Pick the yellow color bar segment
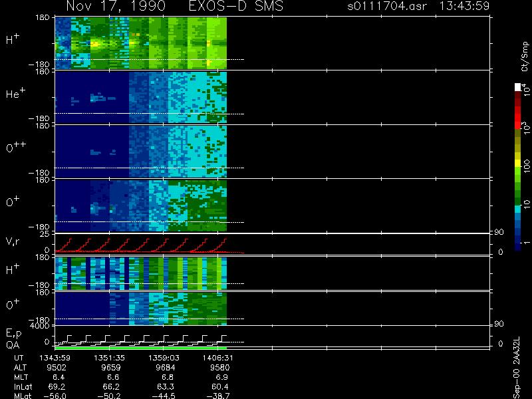This screenshot has height=399, width=532. pos(518,163)
